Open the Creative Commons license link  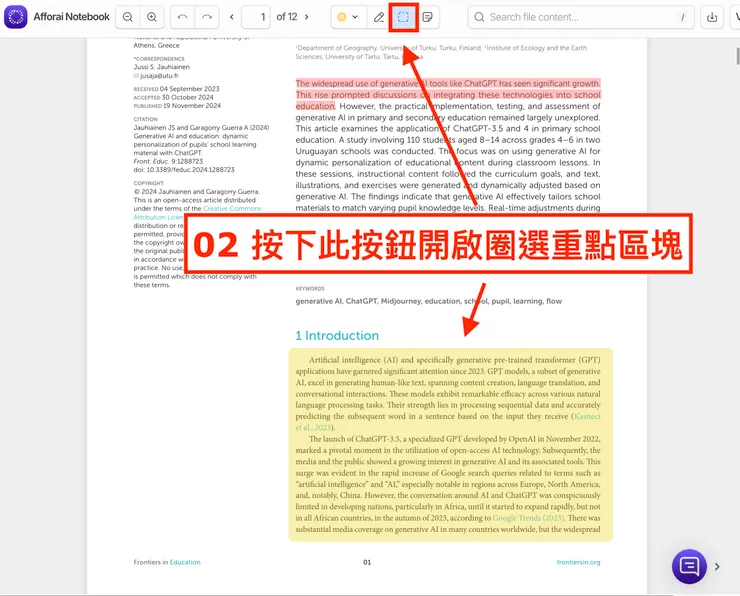pos(232,209)
